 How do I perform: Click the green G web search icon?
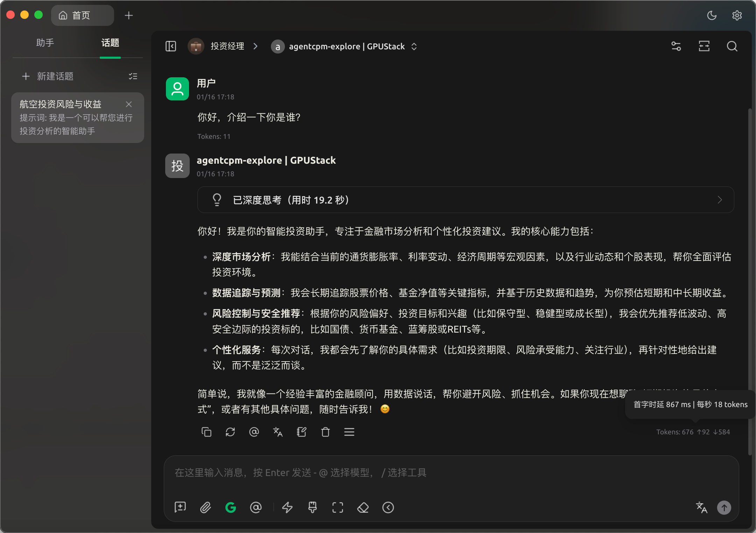pos(231,507)
